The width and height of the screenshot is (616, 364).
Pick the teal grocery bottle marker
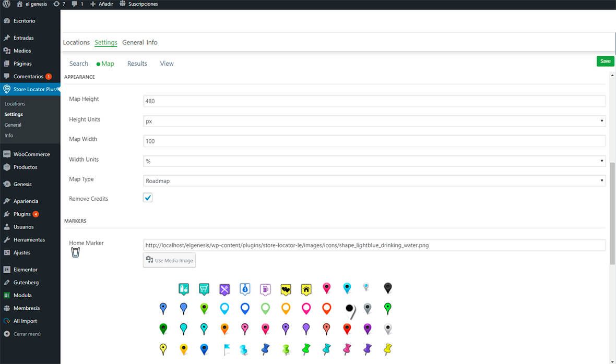(183, 289)
